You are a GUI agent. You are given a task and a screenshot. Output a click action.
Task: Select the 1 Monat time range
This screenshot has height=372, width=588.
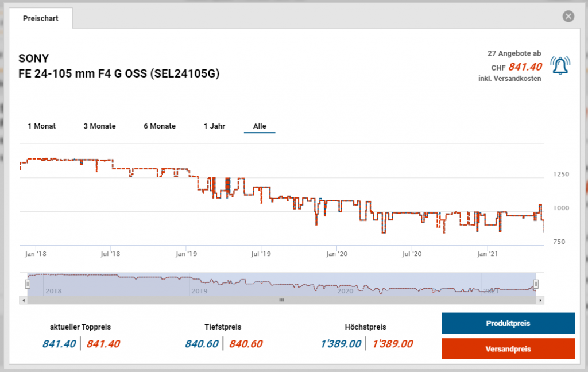42,126
